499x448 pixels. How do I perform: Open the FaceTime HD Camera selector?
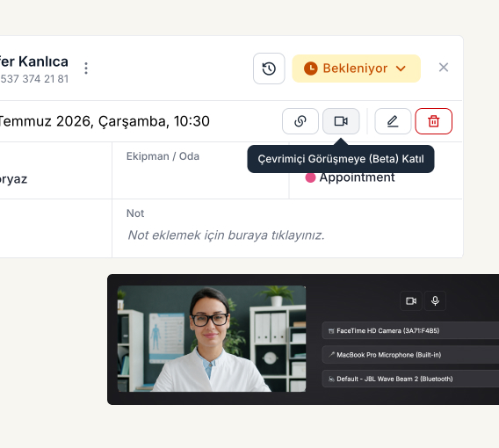(x=410, y=330)
